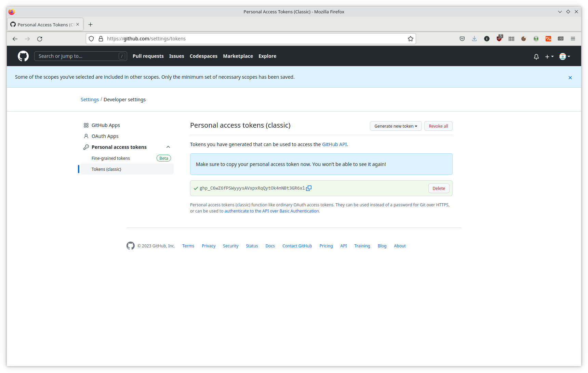Viewport: 588px width, 373px height.
Task: Open the Firefox hamburger menu
Action: [x=573, y=39]
